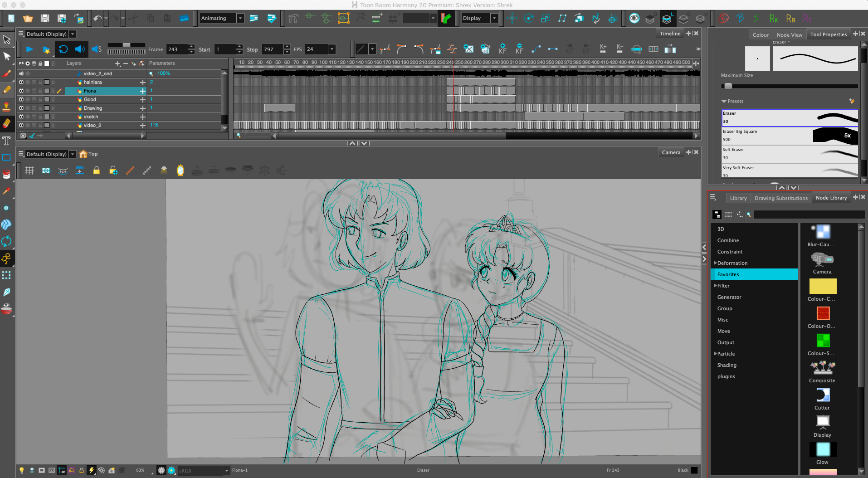Click the light bulb icon in the status bar

point(21,470)
